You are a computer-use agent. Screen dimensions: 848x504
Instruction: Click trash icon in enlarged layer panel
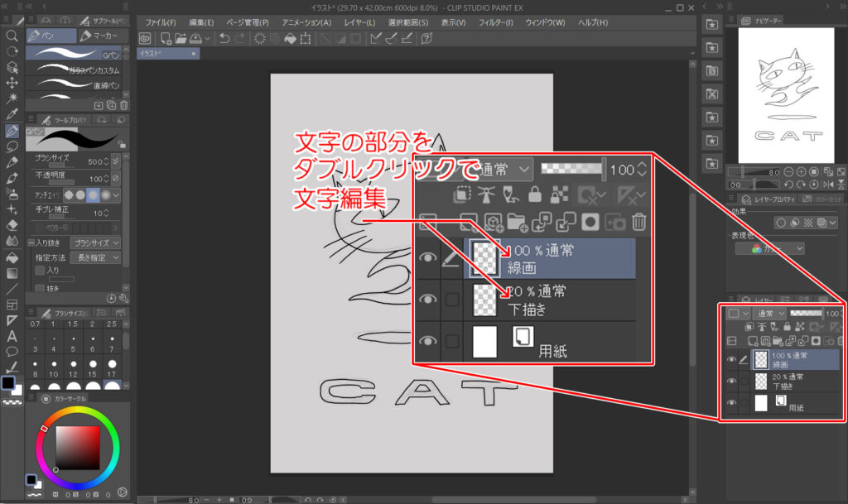pyautogui.click(x=639, y=221)
